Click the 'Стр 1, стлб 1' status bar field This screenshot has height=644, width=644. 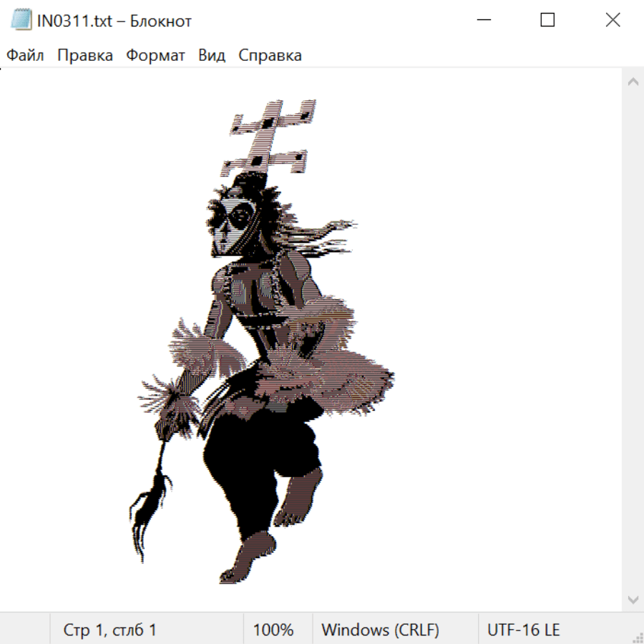[110, 630]
